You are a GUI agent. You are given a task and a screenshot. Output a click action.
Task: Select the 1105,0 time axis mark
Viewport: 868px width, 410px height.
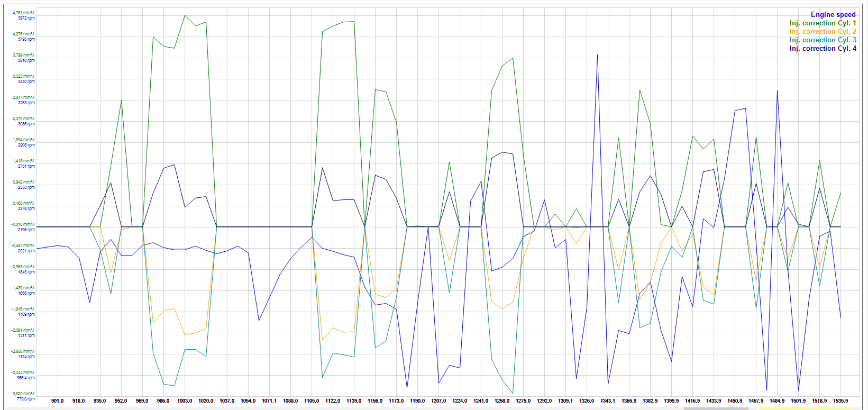(x=311, y=401)
